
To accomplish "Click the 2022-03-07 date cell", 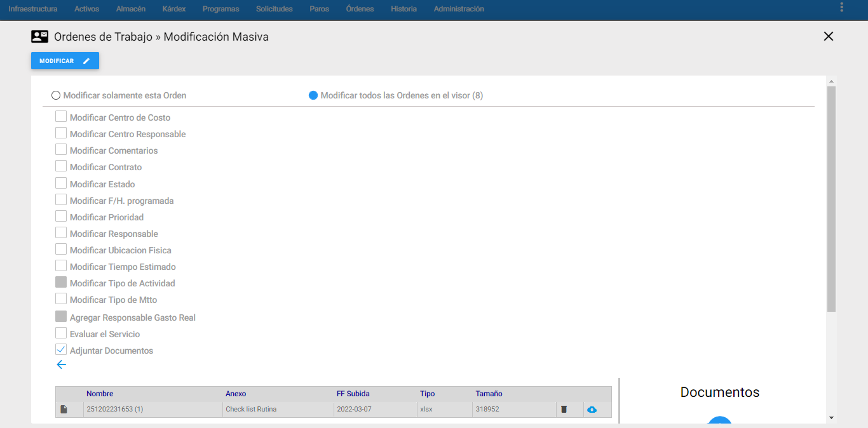I will coord(354,410).
